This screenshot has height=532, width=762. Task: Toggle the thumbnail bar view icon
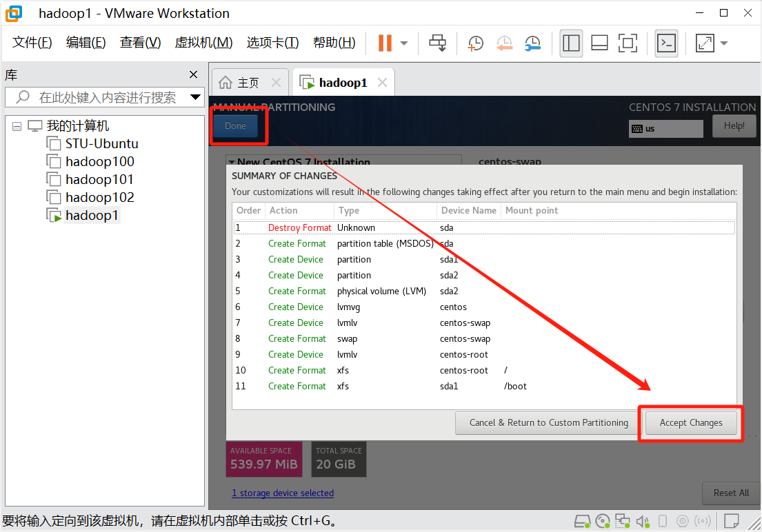coord(599,43)
